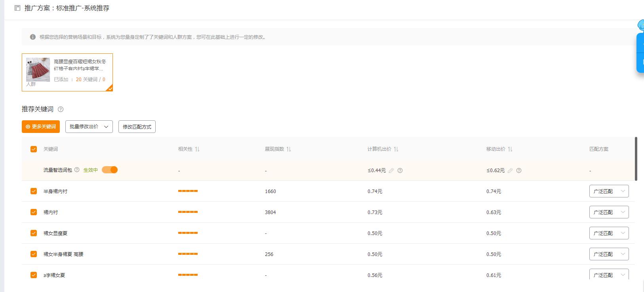644x292 pixels.
Task: Select the plaid skirt product card
Action: click(67, 72)
